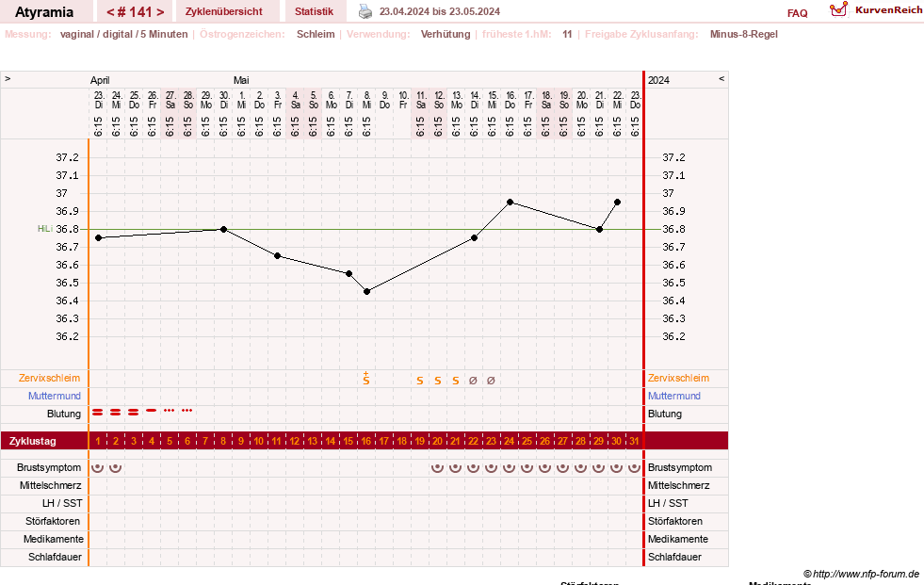The width and height of the screenshot is (924, 585).
Task: Click the ø mucus symbol on day 23
Action: 491,381
